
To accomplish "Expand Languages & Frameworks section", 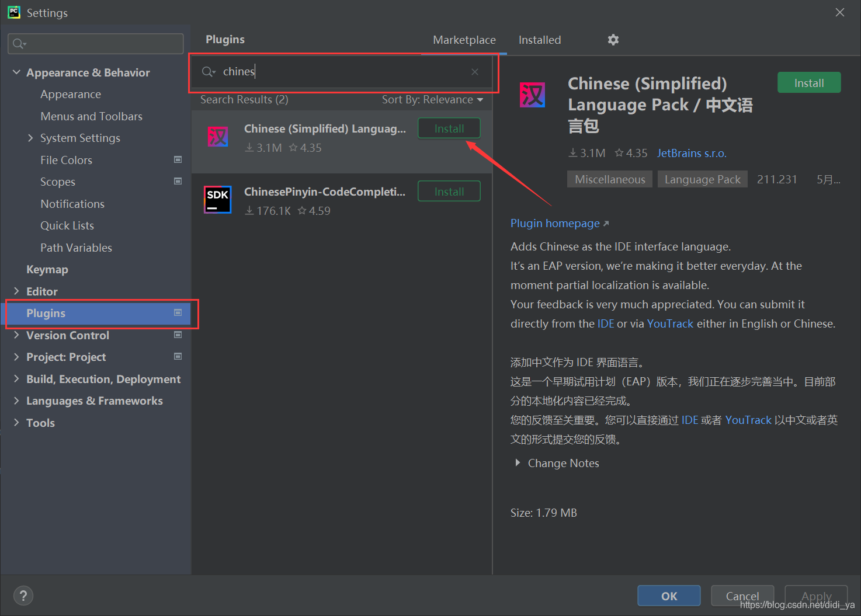I will [x=16, y=401].
